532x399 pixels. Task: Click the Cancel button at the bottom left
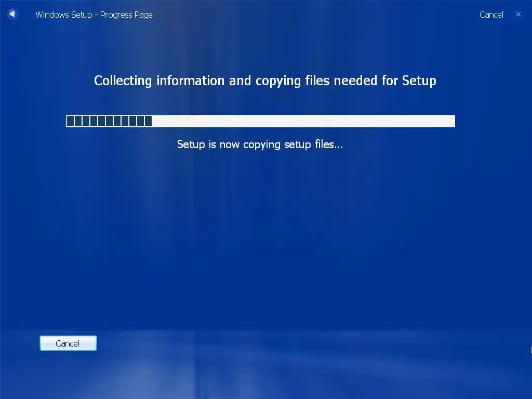[x=68, y=343]
